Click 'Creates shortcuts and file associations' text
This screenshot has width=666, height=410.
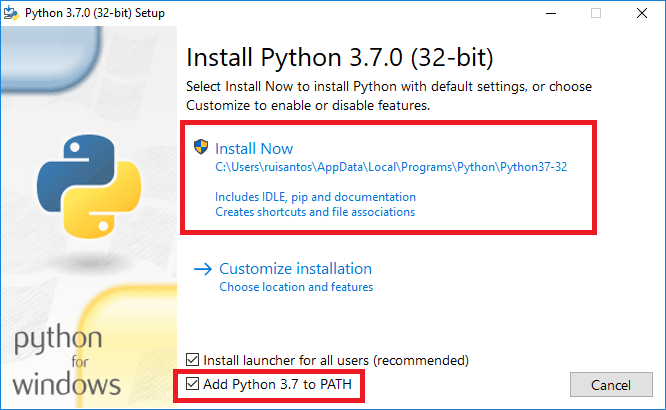pyautogui.click(x=315, y=212)
